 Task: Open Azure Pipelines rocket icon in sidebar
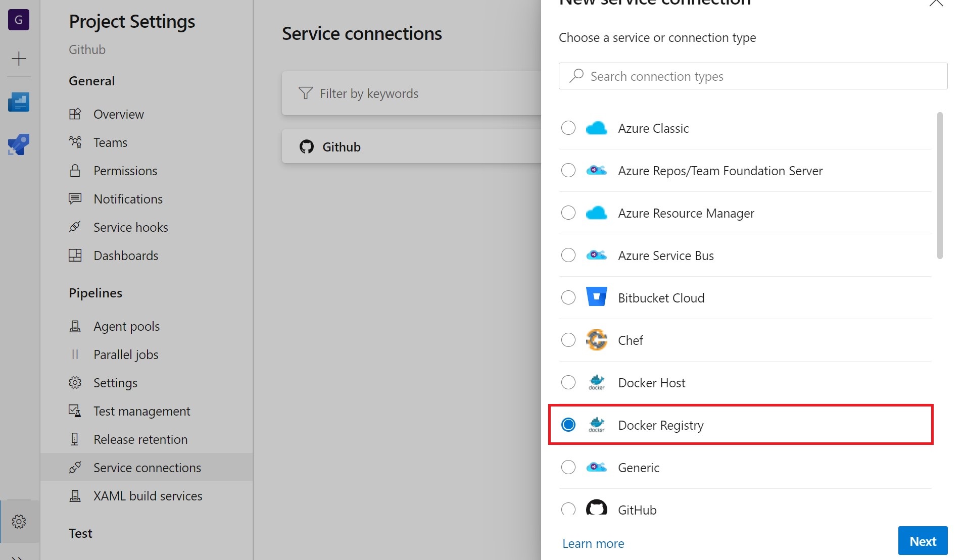[x=19, y=144]
